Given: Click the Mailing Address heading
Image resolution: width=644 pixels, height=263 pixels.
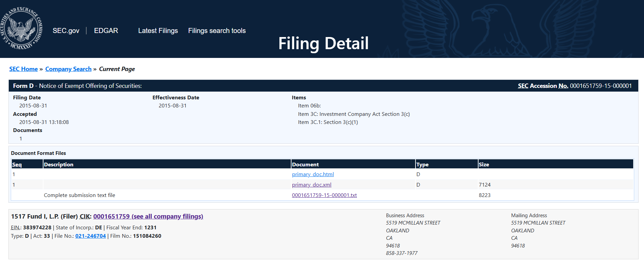Looking at the screenshot, I should (x=529, y=216).
